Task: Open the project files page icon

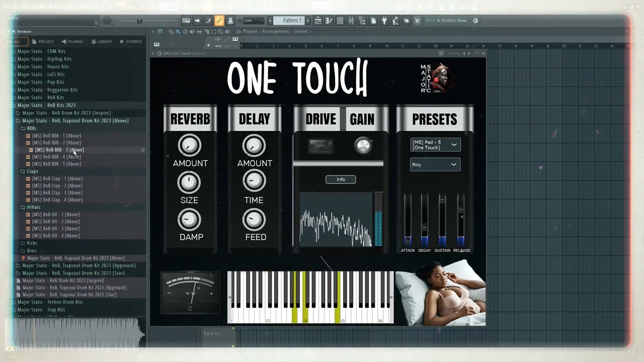Action: (x=373, y=21)
